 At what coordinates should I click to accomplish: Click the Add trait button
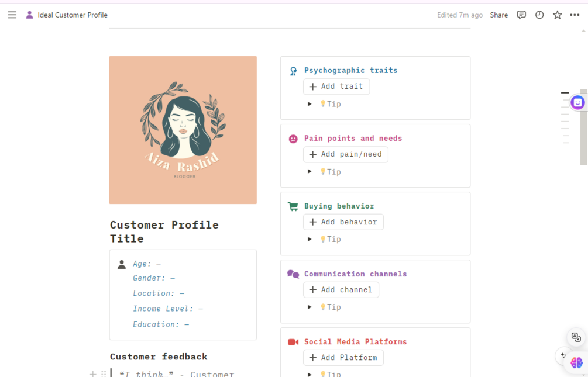point(336,87)
